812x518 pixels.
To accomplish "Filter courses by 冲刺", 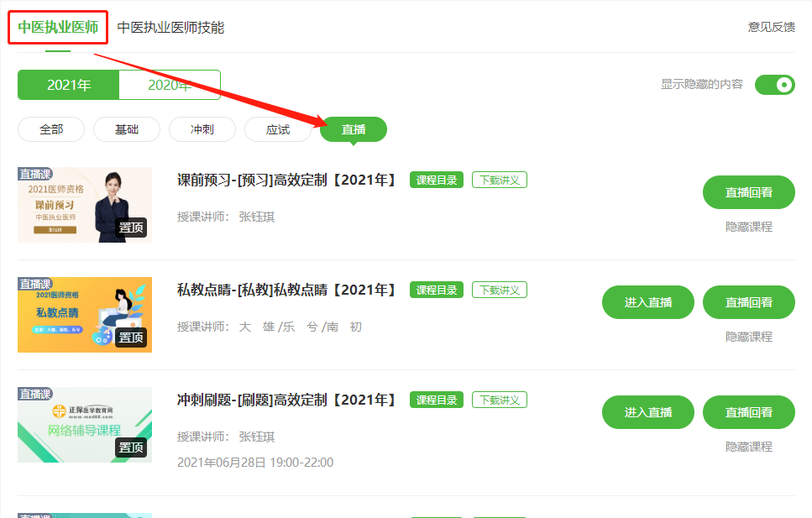I will pyautogui.click(x=202, y=129).
